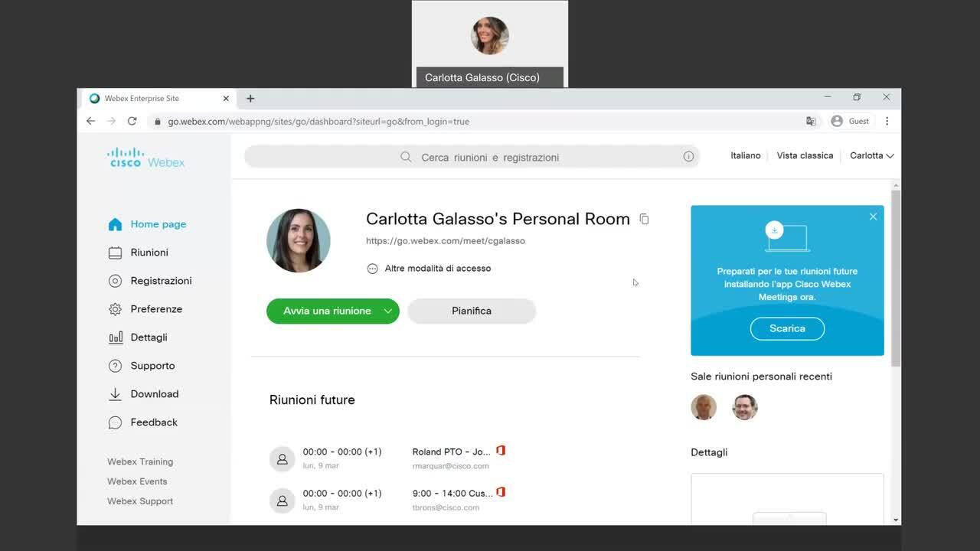980x551 pixels.
Task: Open the Avvia una riunione dropdown arrow
Action: [388, 311]
